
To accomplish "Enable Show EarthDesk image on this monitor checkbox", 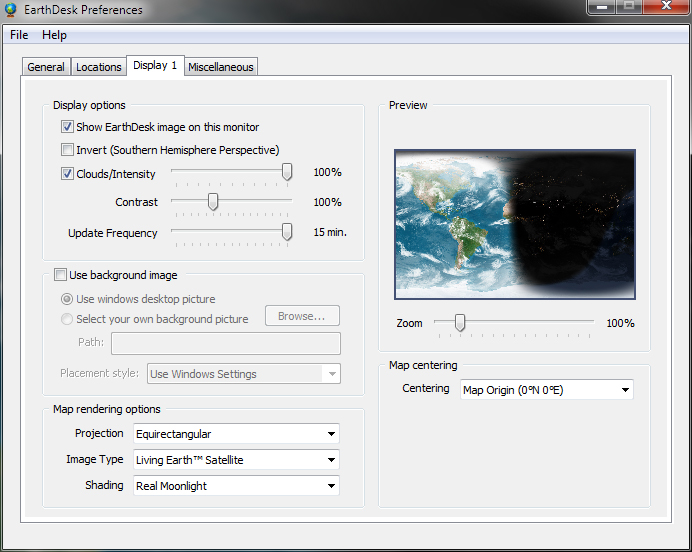I will coord(67,127).
